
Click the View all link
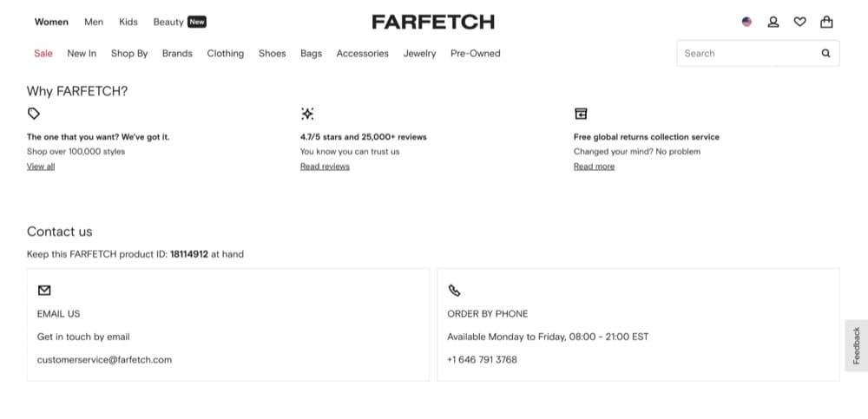point(41,167)
